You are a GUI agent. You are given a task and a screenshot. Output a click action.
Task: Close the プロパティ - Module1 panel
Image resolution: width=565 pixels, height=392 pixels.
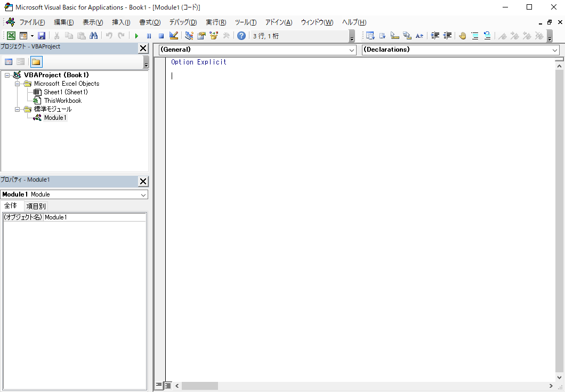143,181
